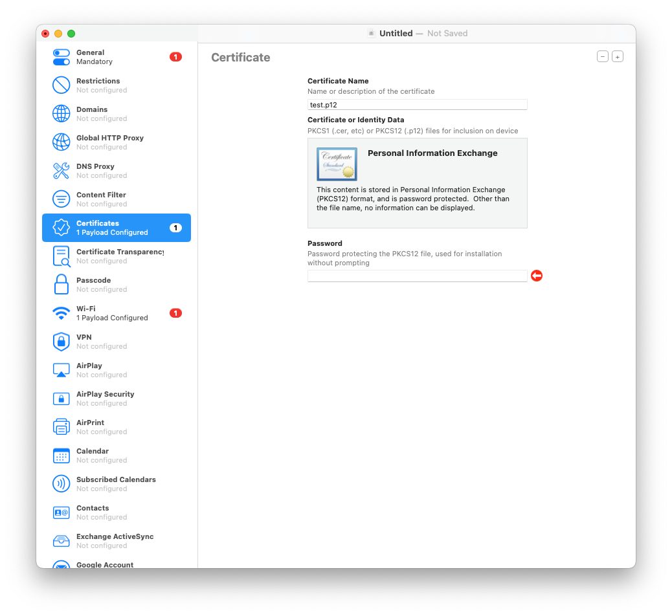Add certificate payload with plus button
Viewport: 672px width, 616px height.
[x=618, y=56]
